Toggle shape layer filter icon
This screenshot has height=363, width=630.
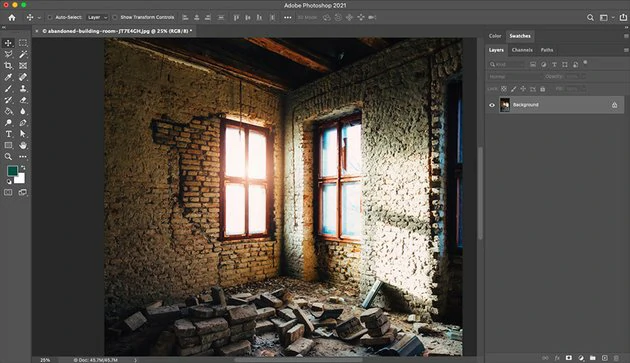[x=565, y=64]
